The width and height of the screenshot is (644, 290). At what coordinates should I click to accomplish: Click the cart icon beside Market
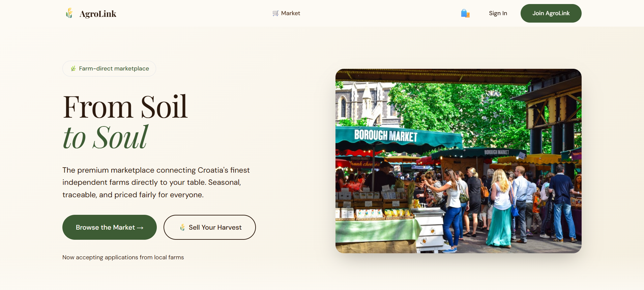[275, 13]
